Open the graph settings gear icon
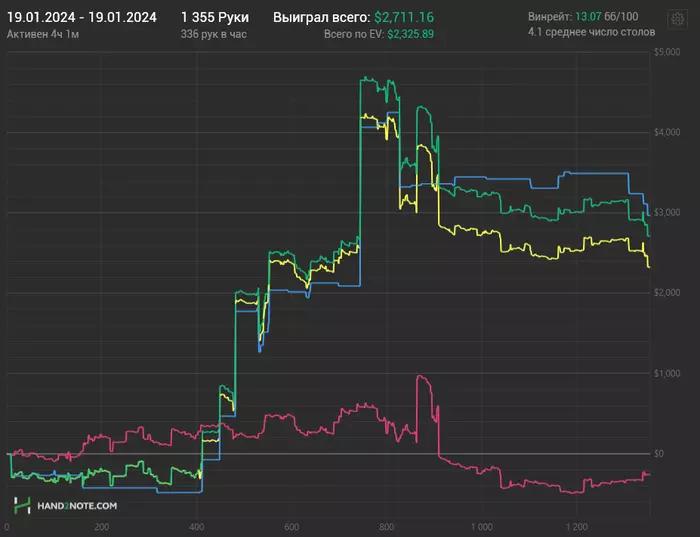Viewport: 700px width, 537px height. pos(677,19)
